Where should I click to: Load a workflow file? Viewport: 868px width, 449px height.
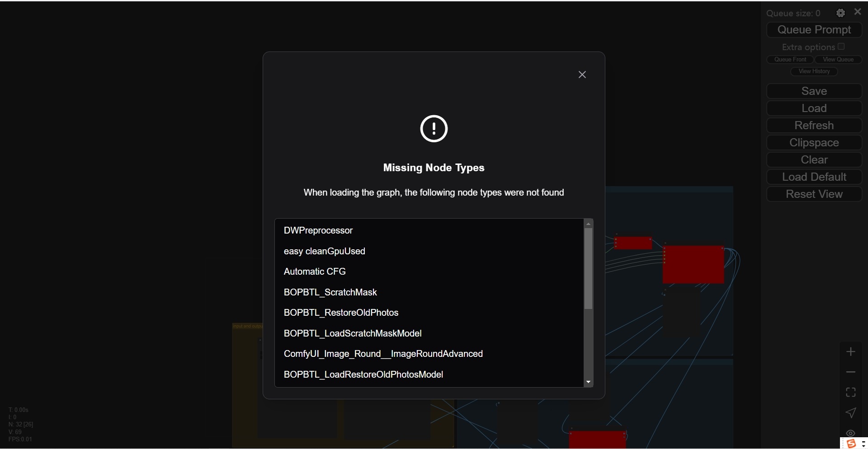coord(814,108)
